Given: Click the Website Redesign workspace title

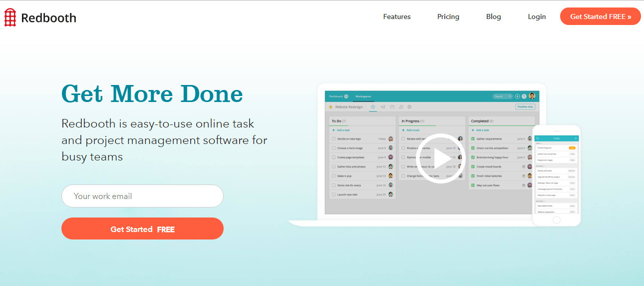Looking at the screenshot, I should 349,106.
